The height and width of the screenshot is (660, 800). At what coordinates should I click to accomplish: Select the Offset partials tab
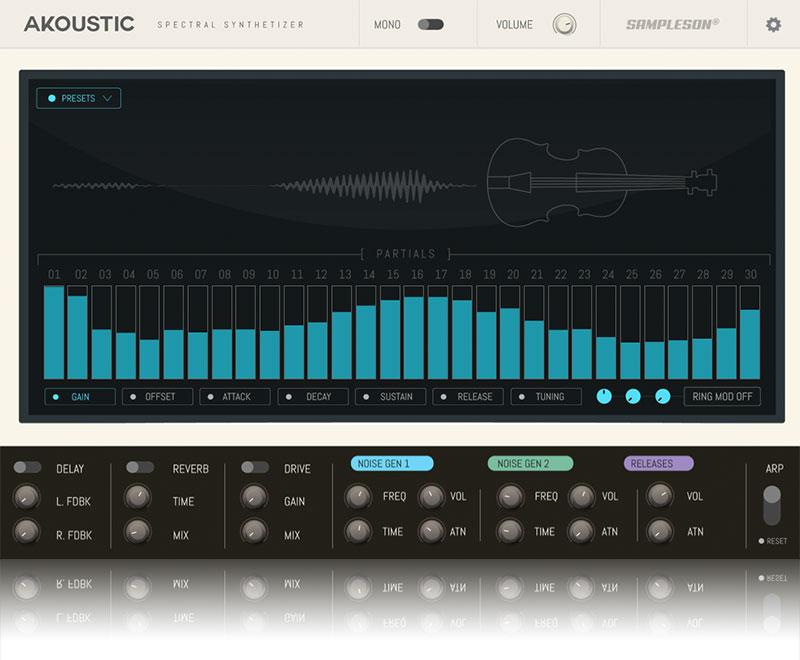(x=157, y=397)
